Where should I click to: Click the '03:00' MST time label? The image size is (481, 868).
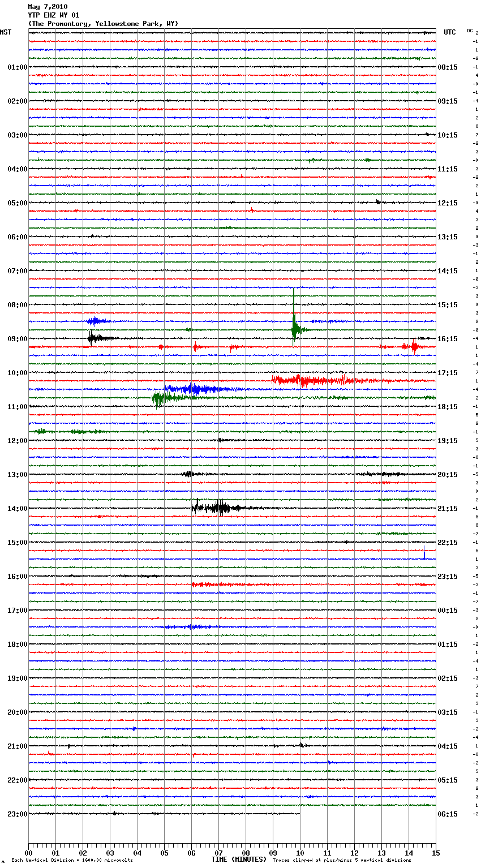pos(18,135)
